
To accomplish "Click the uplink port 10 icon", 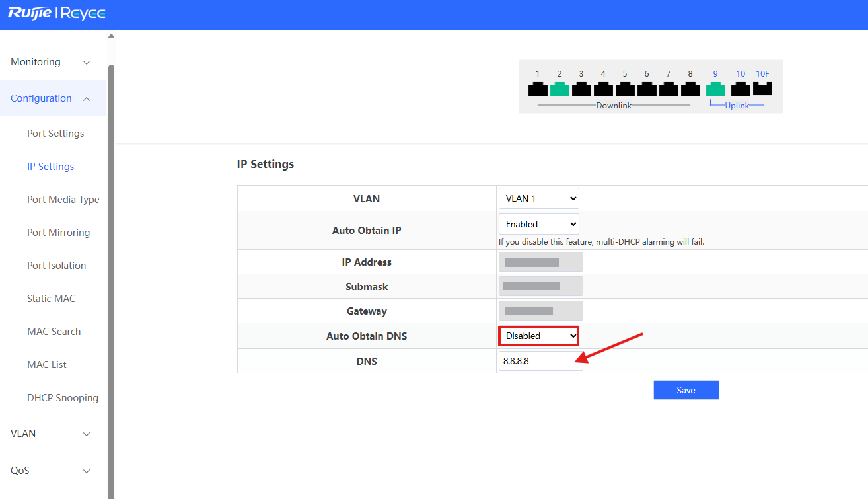I will [740, 88].
